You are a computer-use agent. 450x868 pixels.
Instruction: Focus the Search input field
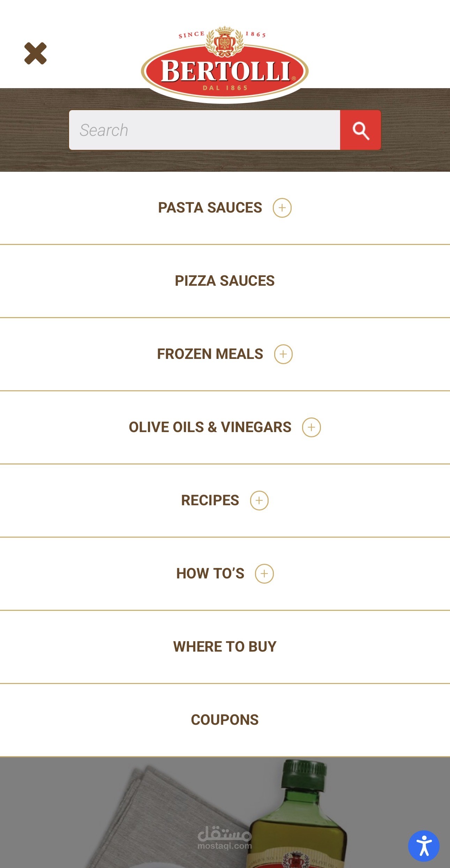(204, 130)
